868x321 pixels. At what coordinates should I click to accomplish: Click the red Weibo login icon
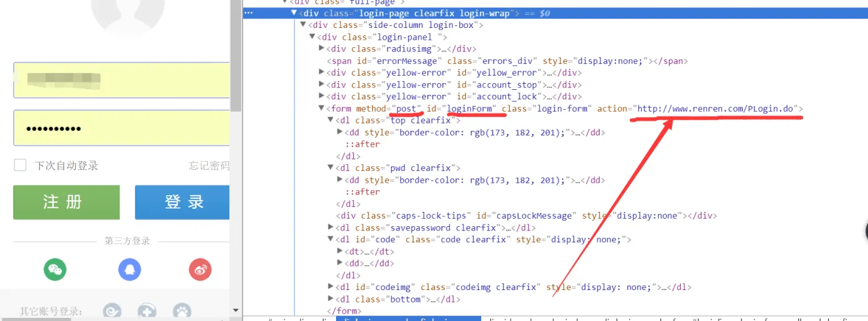(x=200, y=270)
